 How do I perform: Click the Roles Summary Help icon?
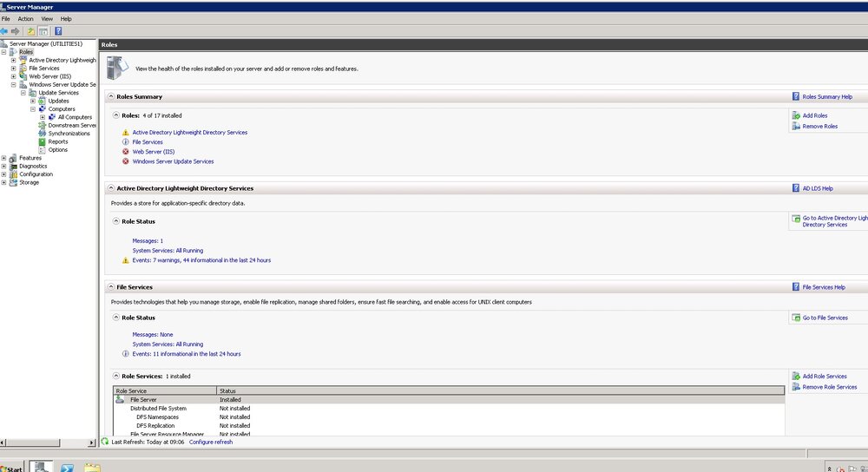click(796, 96)
